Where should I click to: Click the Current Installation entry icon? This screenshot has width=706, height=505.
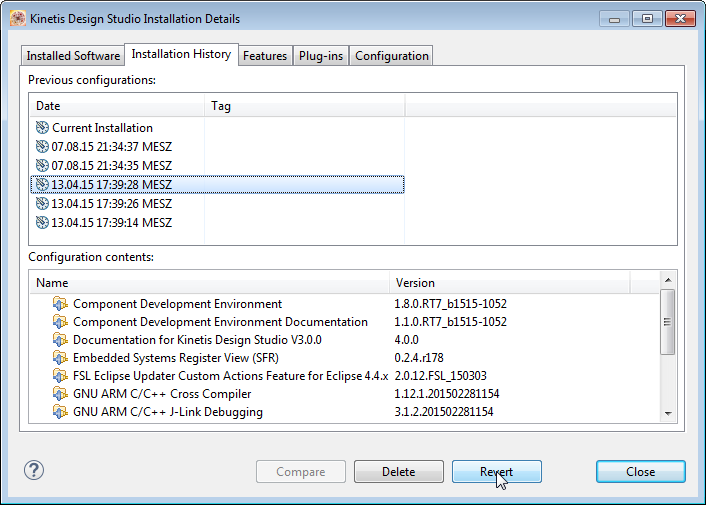point(42,128)
